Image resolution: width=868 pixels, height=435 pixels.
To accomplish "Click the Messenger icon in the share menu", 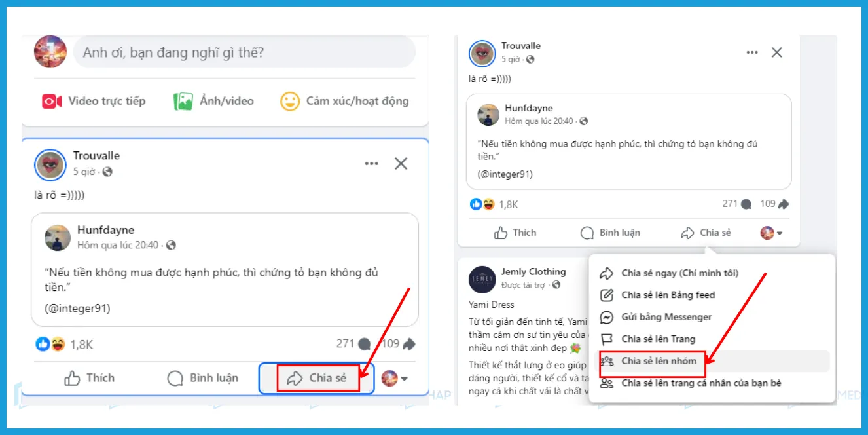I will coord(604,317).
